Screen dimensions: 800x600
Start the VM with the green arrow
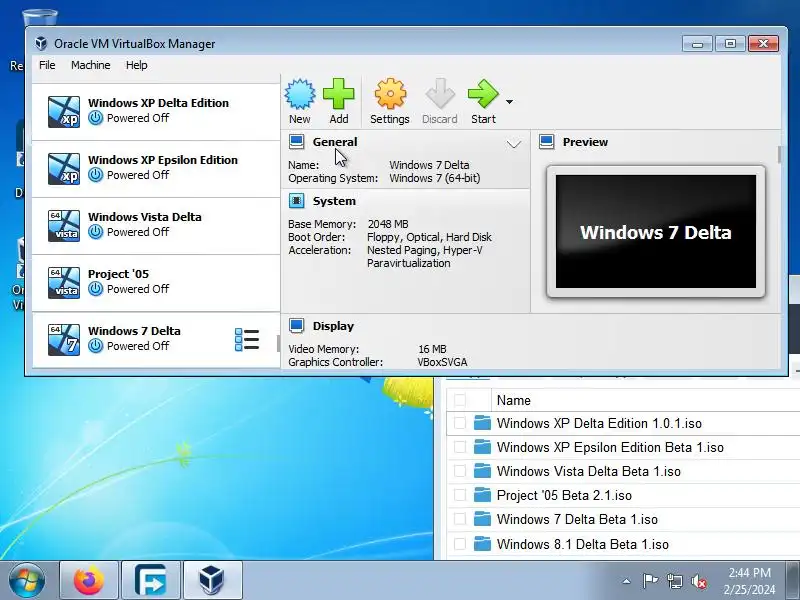point(483,94)
